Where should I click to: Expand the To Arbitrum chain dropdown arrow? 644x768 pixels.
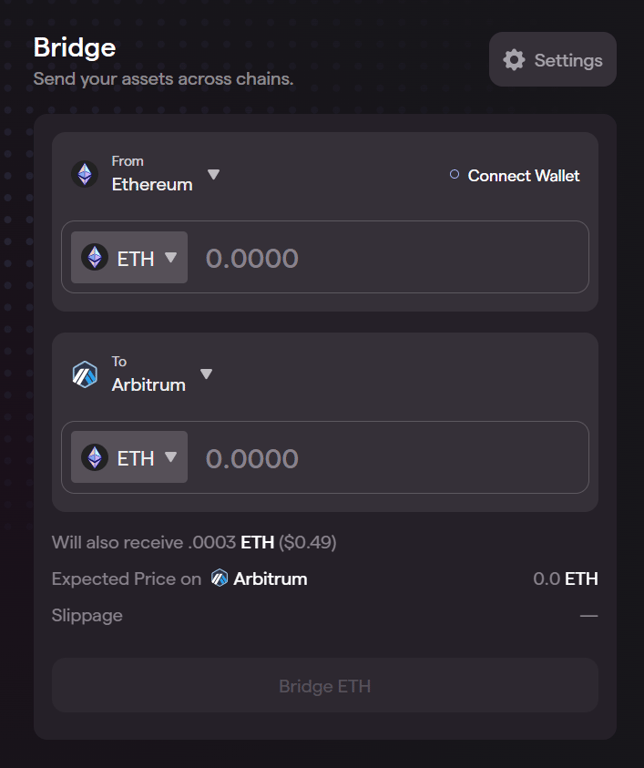click(x=206, y=374)
